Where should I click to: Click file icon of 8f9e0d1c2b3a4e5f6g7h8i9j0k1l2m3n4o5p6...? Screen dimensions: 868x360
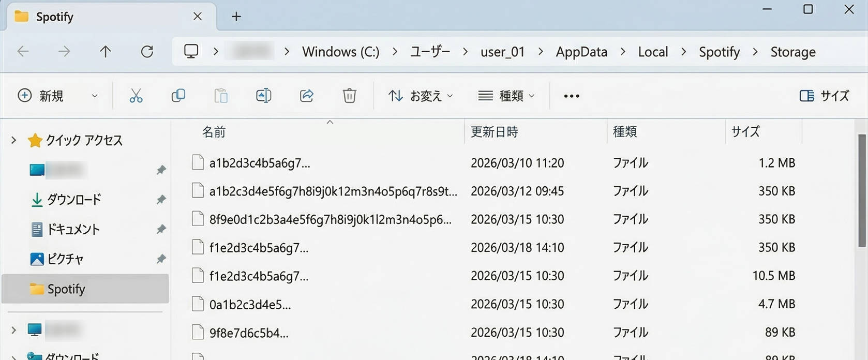click(x=198, y=219)
